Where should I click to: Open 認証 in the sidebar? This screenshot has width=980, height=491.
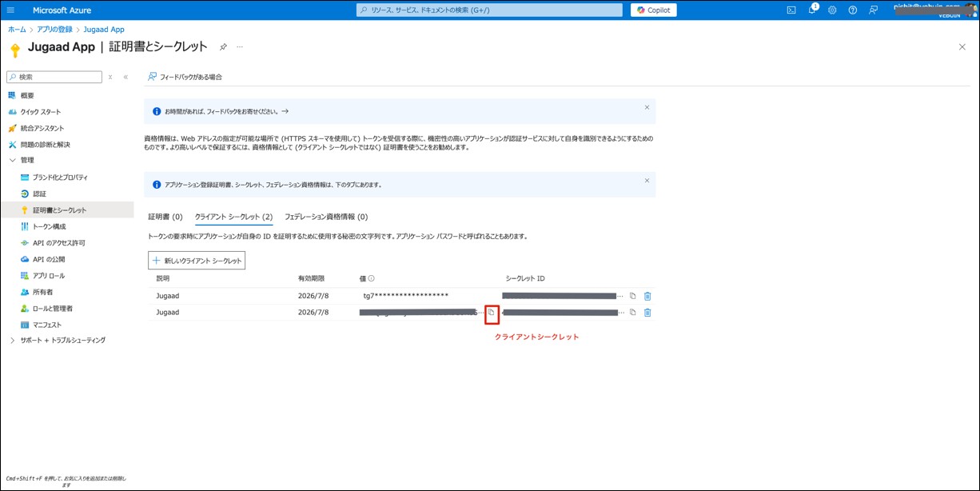39,194
